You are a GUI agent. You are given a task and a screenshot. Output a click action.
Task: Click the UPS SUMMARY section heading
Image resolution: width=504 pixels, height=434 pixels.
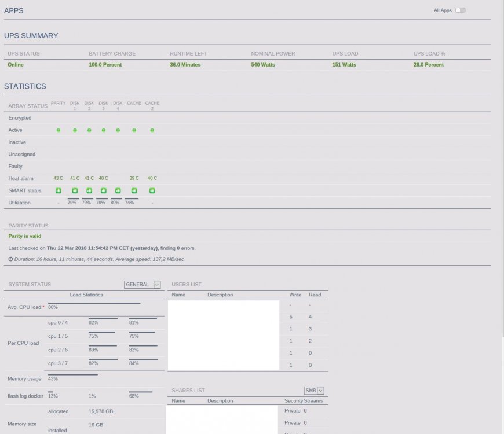tap(31, 36)
